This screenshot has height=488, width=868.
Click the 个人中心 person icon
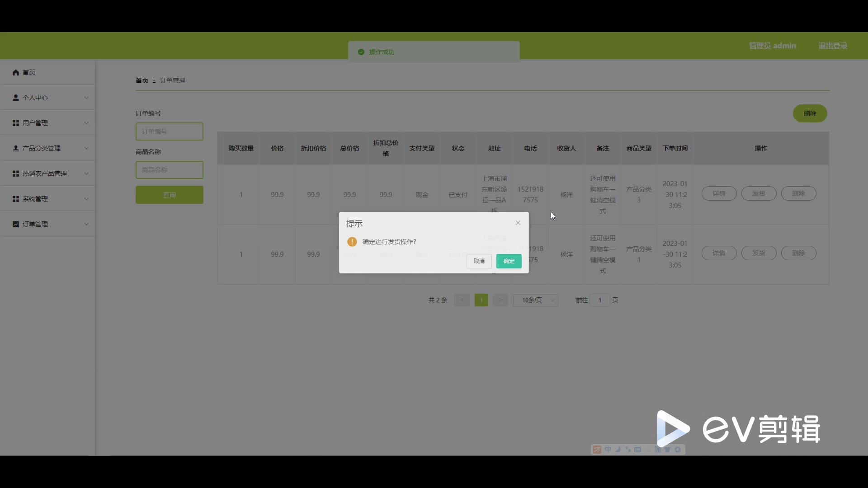point(16,98)
